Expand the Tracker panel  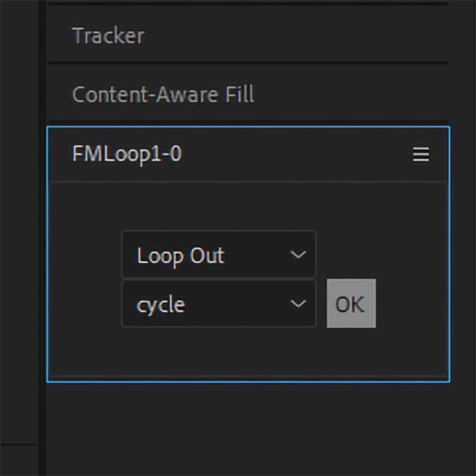[108, 35]
